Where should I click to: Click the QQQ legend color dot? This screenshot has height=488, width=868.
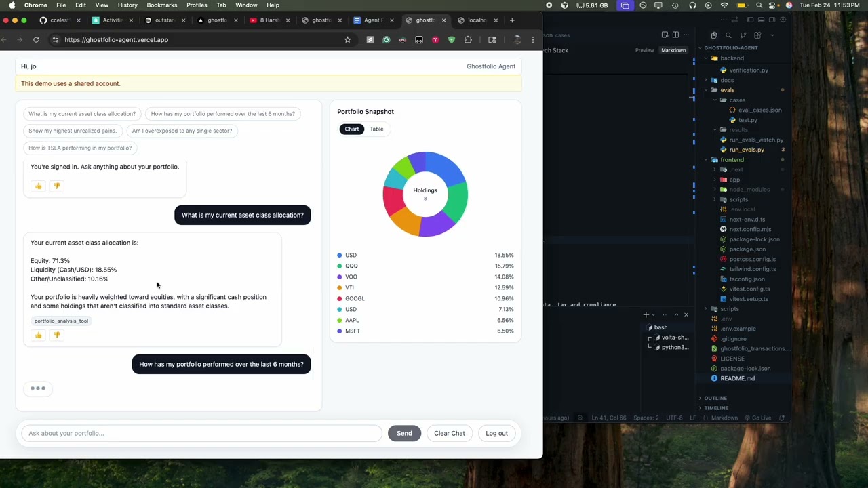click(x=340, y=266)
